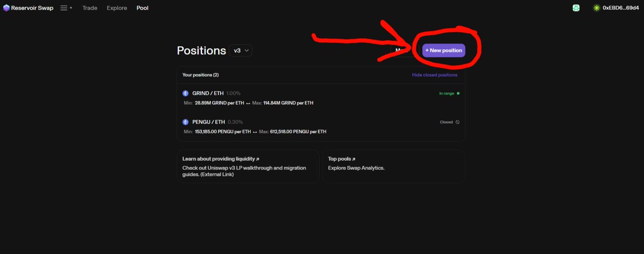Open the Top pools card
The height and width of the screenshot is (254, 644).
pos(393,166)
